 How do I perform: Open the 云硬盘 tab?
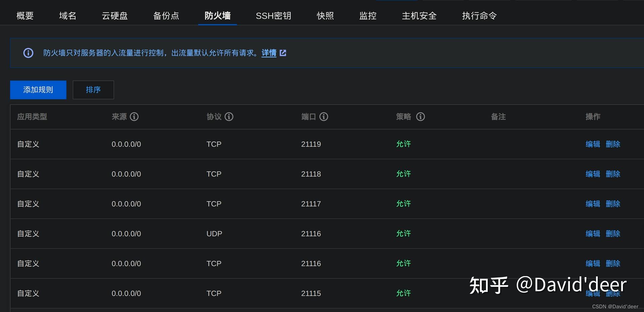[115, 16]
